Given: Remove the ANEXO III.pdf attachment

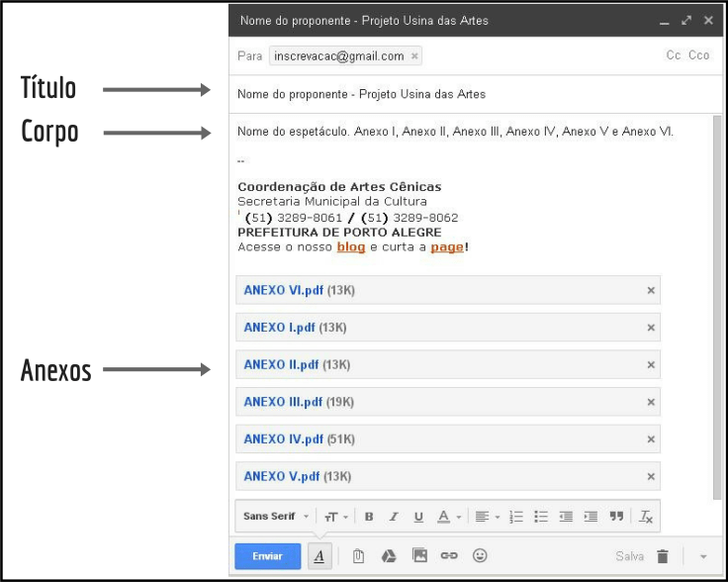Looking at the screenshot, I should 651,402.
